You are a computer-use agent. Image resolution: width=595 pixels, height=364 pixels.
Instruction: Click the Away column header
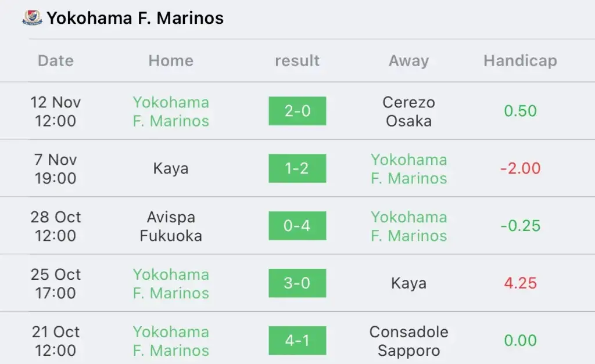click(x=408, y=60)
